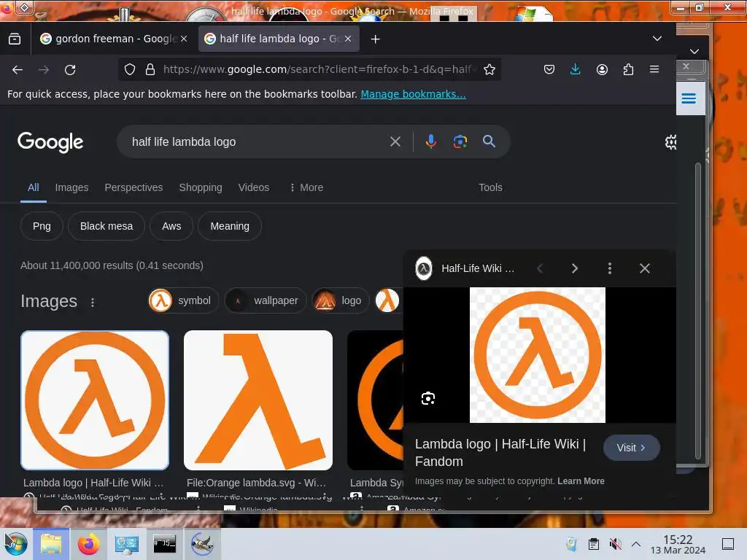Start voice search with microphone icon
The image size is (747, 560).
[x=430, y=141]
